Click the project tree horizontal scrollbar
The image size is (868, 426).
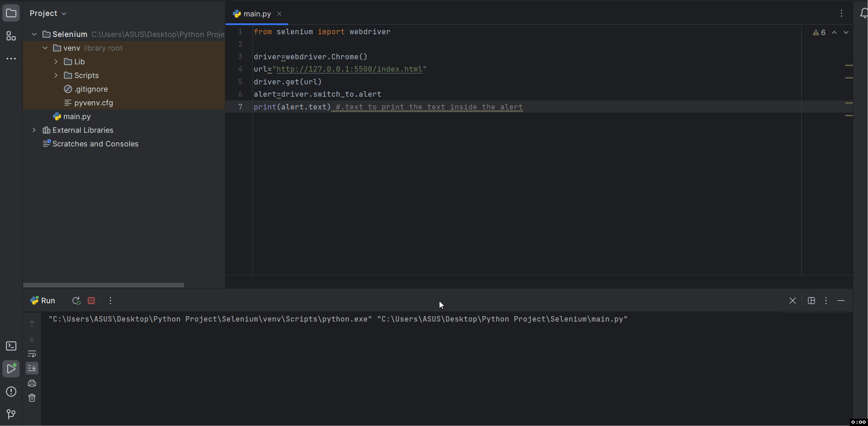[104, 285]
